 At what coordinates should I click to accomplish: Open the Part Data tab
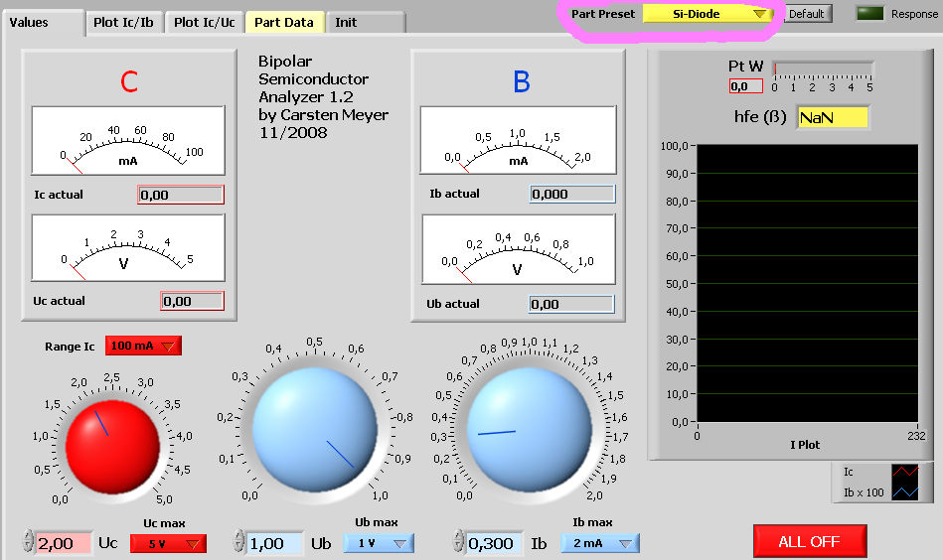284,22
